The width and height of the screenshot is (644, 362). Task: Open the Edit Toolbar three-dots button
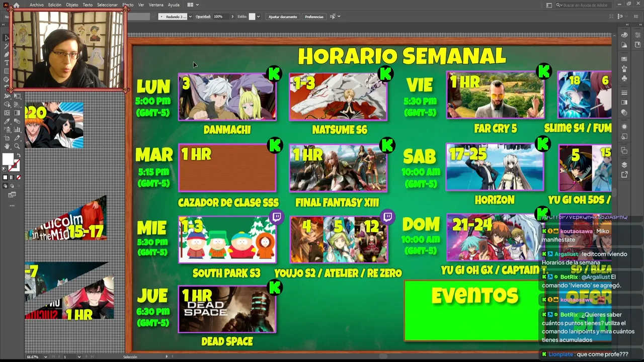(12, 206)
